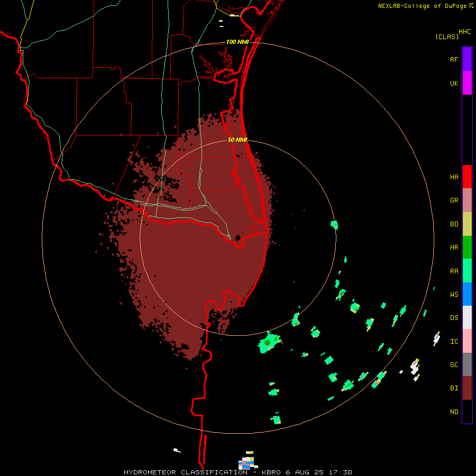Click the 6 AUG 25 date stamp
476x476 pixels.
305,472
